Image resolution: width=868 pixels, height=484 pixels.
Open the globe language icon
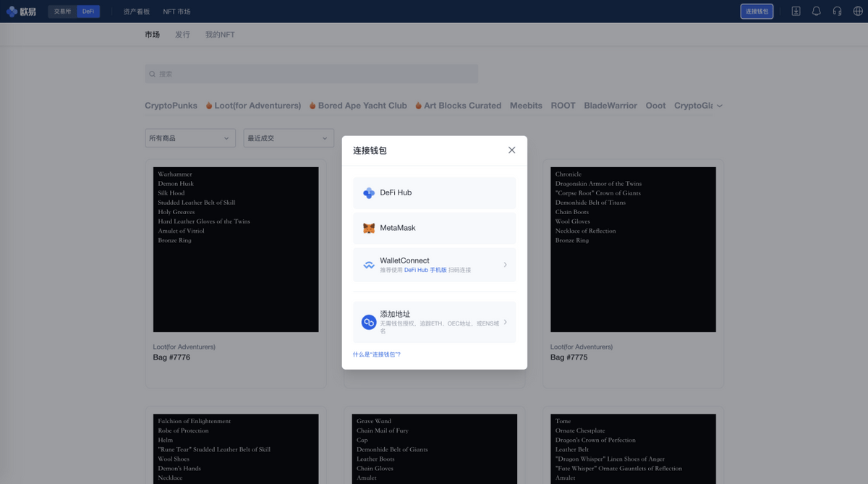tap(858, 11)
